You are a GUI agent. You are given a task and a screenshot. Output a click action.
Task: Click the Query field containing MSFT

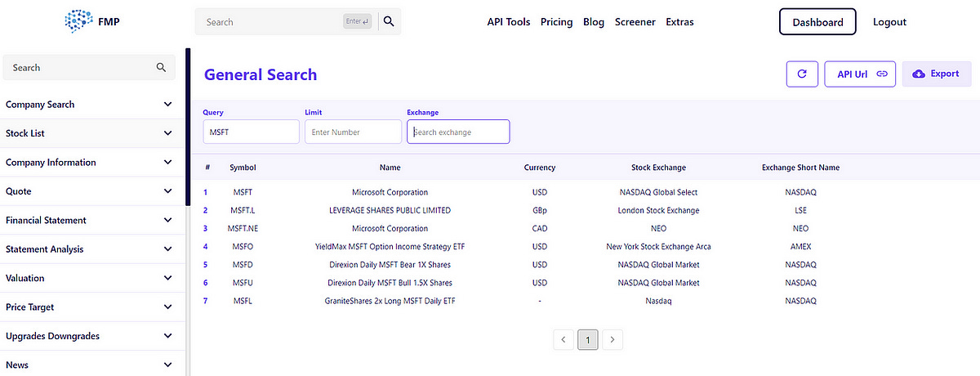tap(252, 132)
